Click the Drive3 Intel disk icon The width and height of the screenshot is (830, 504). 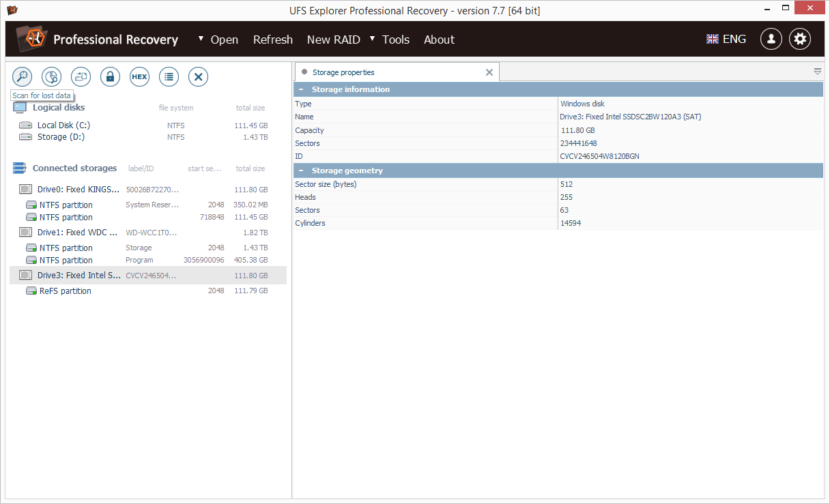coord(26,276)
